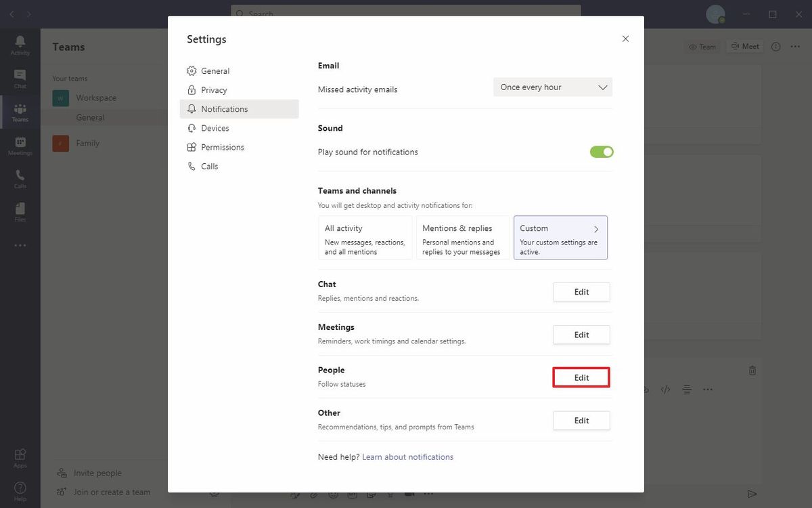This screenshot has width=812, height=508.
Task: Start a video call from the compose box
Action: [409, 494]
